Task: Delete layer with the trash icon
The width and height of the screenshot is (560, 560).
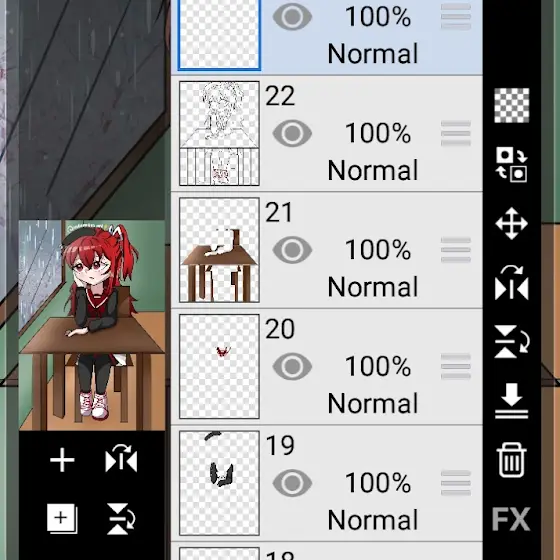Action: [x=511, y=460]
